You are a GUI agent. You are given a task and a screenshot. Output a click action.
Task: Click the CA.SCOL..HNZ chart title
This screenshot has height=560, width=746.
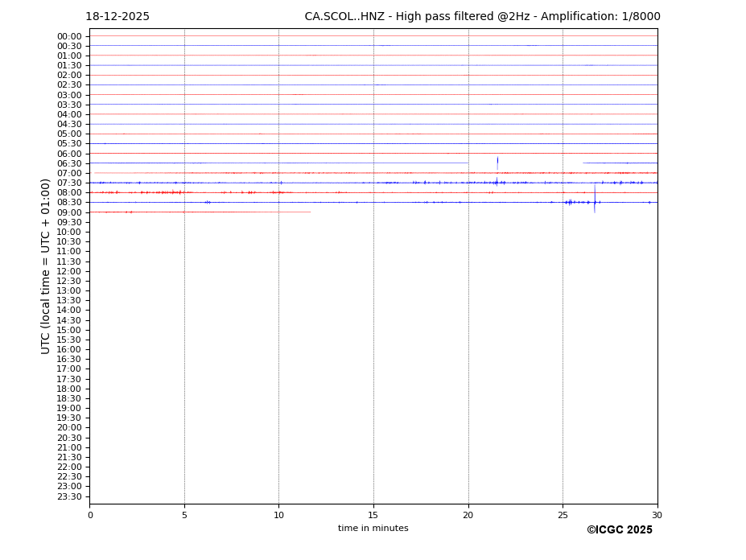click(x=482, y=17)
